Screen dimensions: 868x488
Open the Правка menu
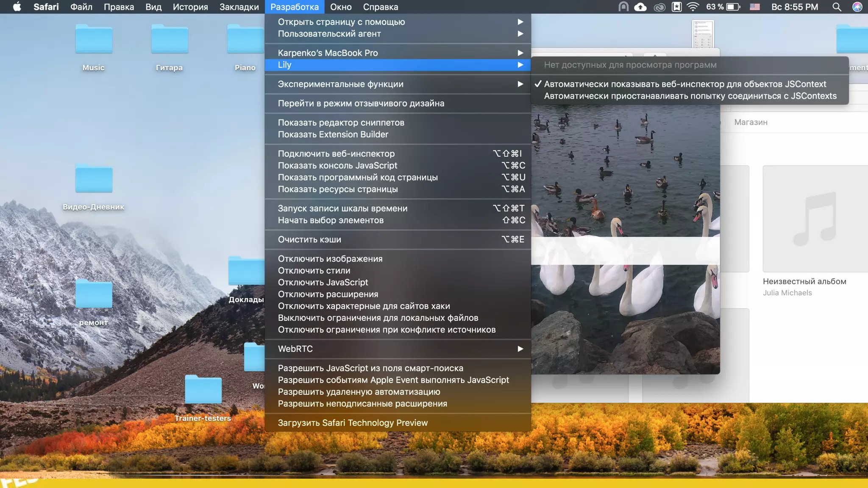coord(119,7)
